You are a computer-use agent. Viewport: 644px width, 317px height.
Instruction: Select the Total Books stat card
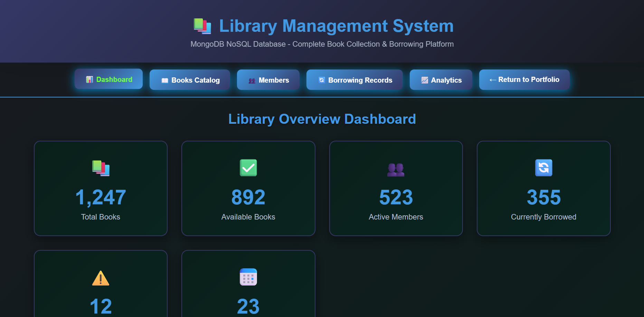pos(101,188)
